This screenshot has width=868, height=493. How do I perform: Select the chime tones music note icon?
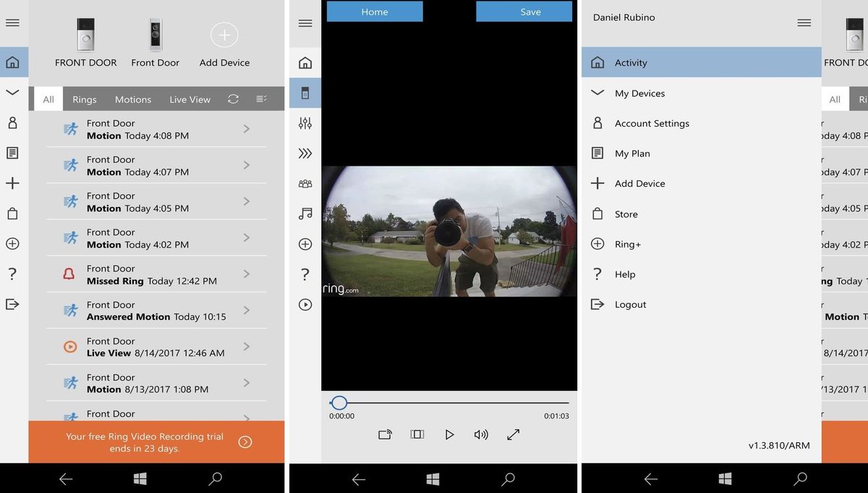[x=305, y=213]
